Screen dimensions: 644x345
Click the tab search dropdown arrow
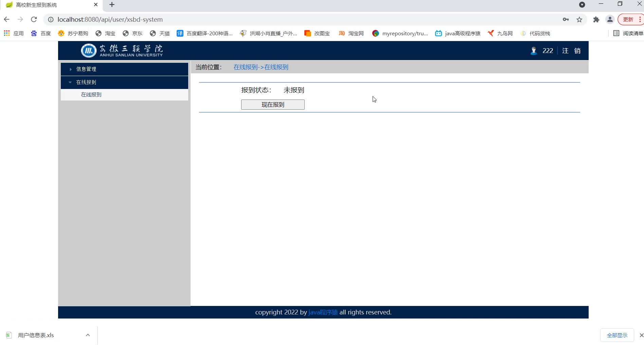point(582,5)
